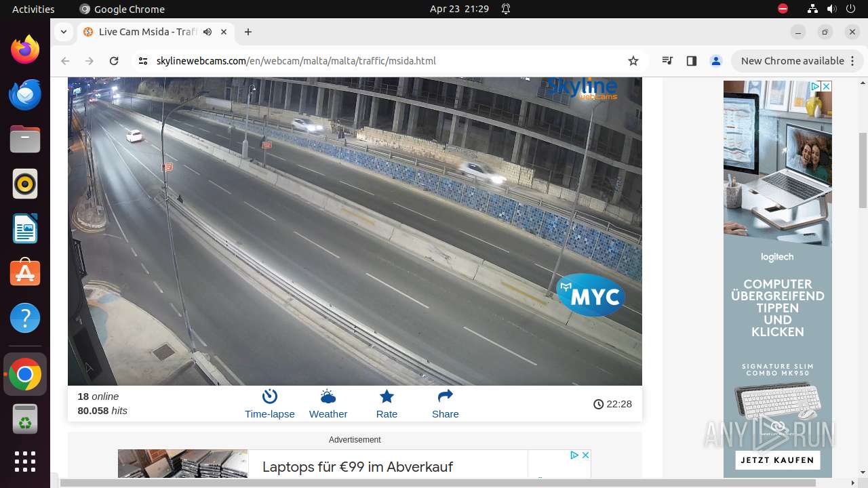This screenshot has height=488, width=868.
Task: Bookmark this page with the star icon
Action: pos(633,61)
